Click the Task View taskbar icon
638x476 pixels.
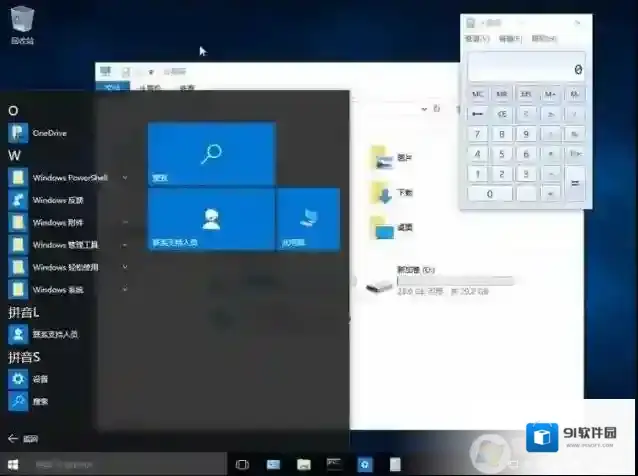(242, 464)
